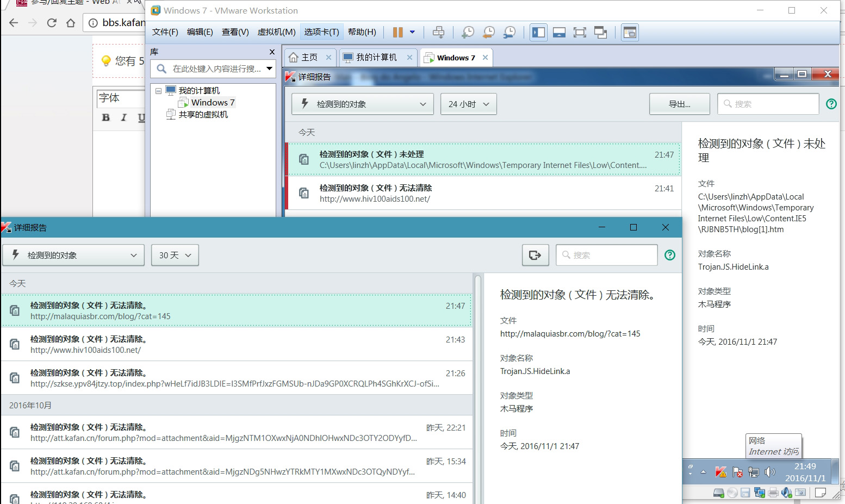Click the floppy device icon in VMware status bar

coord(745,493)
